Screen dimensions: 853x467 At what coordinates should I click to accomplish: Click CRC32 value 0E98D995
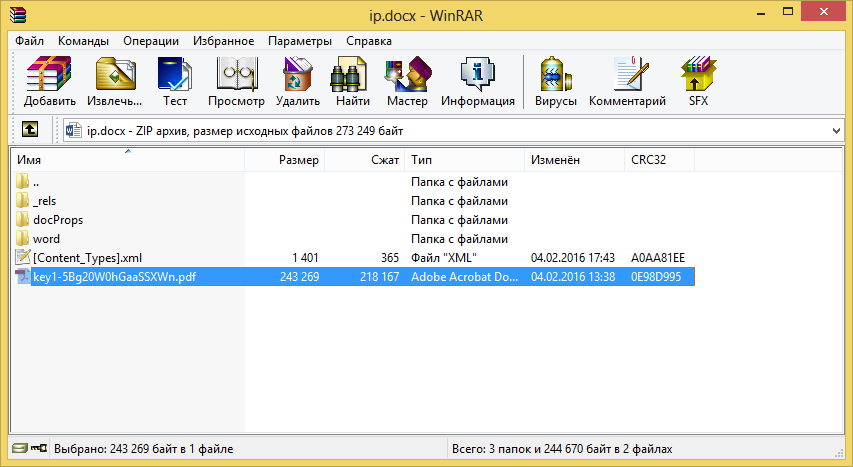point(656,276)
